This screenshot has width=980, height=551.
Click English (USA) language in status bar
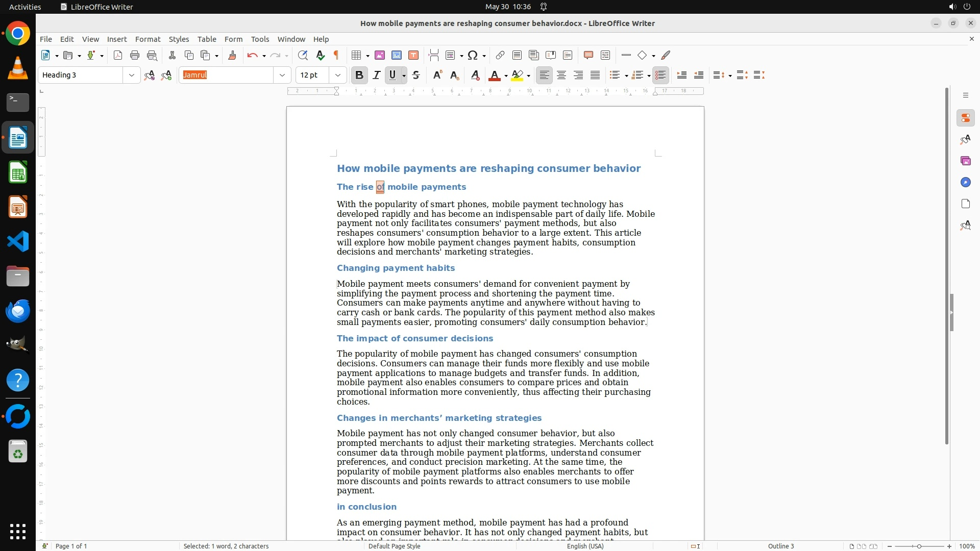click(585, 546)
